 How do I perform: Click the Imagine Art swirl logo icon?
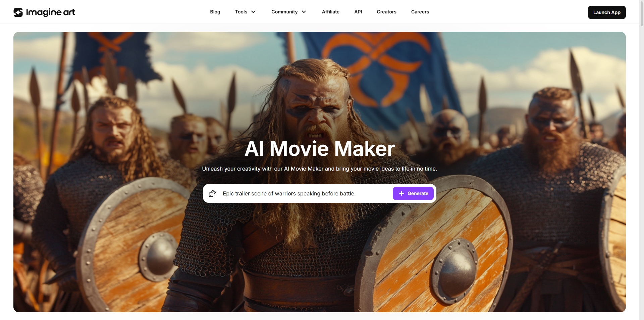tap(18, 12)
